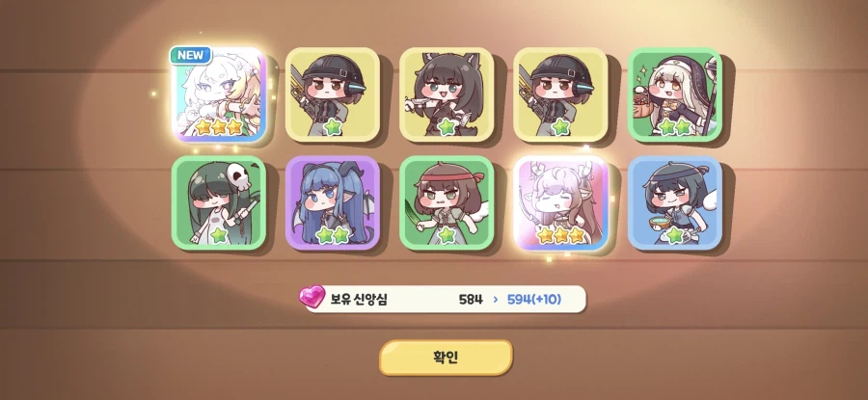868x400 pixels.
Task: Click the three gold stars on antlered card
Action: pos(560,235)
